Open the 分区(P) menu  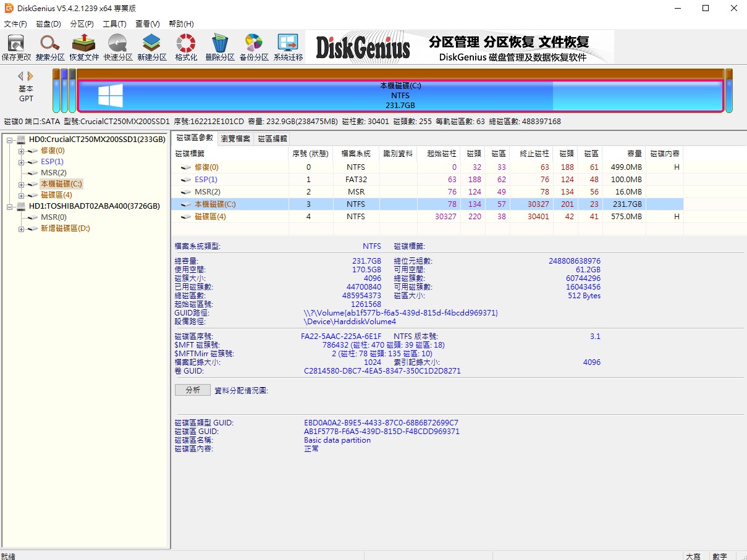pos(82,24)
